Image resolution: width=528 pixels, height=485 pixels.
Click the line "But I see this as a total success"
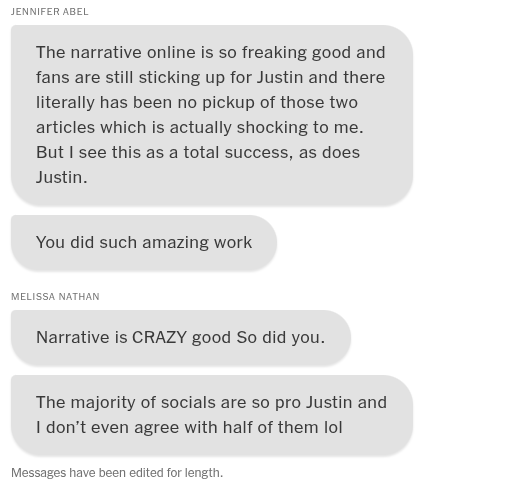(198, 152)
